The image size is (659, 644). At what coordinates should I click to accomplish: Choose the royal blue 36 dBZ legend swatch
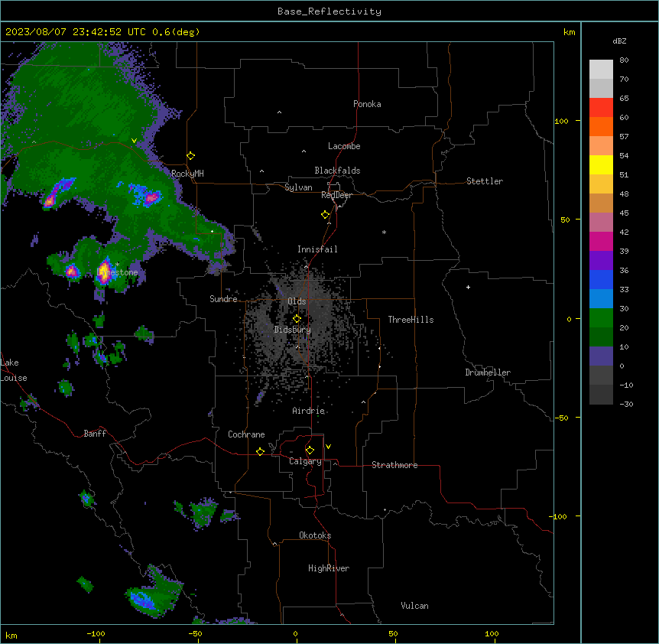coord(601,279)
